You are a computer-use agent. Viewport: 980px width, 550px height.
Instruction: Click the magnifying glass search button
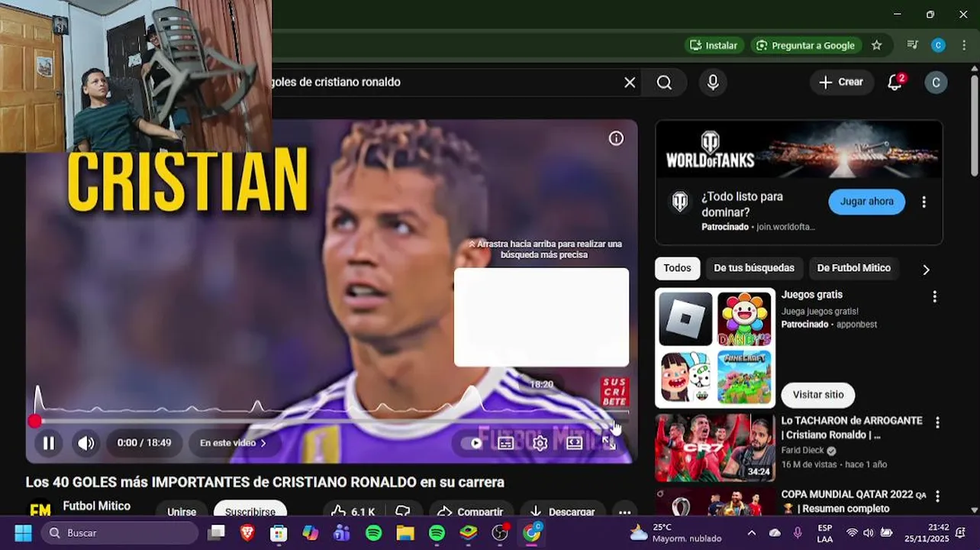(x=664, y=82)
